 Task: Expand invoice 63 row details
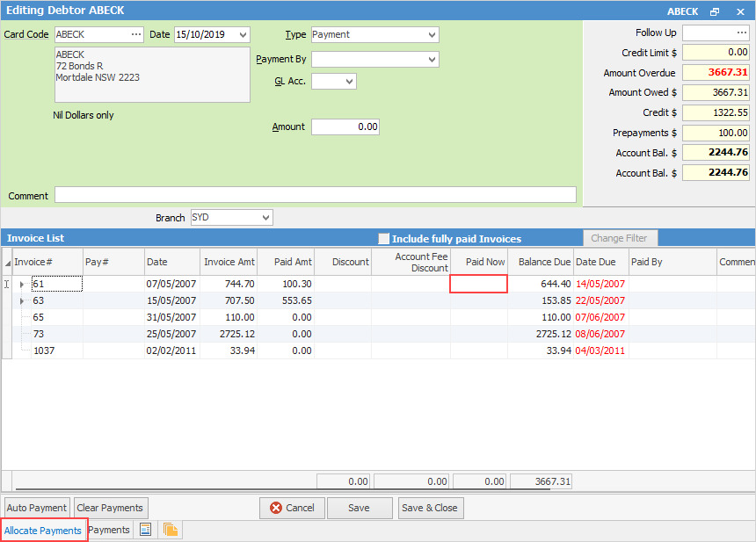pyautogui.click(x=22, y=301)
